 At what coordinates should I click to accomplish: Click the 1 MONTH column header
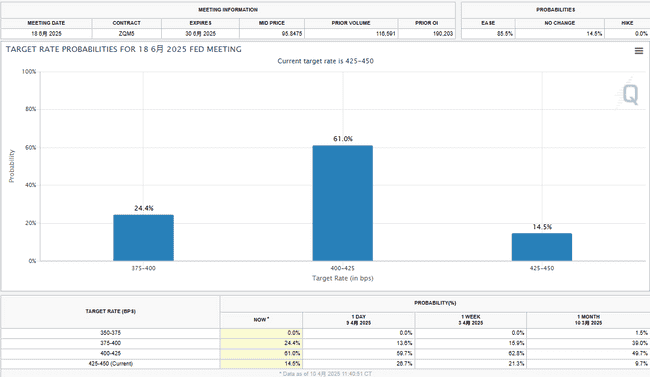pos(588,320)
